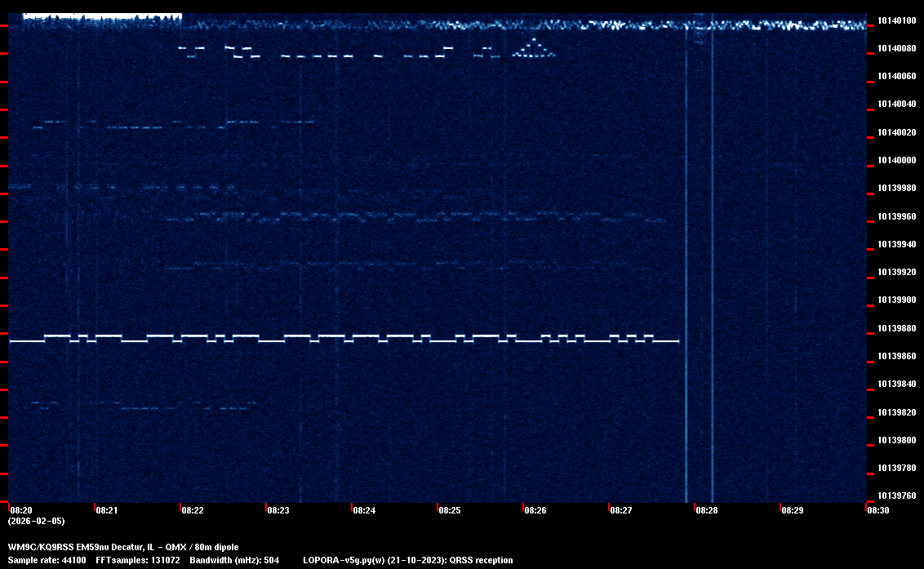Click the 10139760 frequency label
Screen dimensions: 924x569
(x=895, y=496)
